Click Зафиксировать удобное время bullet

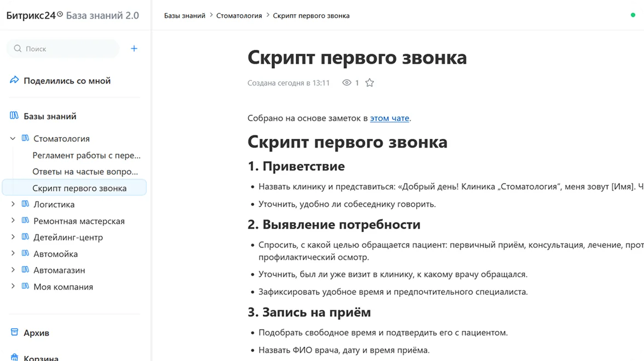pyautogui.click(x=393, y=292)
